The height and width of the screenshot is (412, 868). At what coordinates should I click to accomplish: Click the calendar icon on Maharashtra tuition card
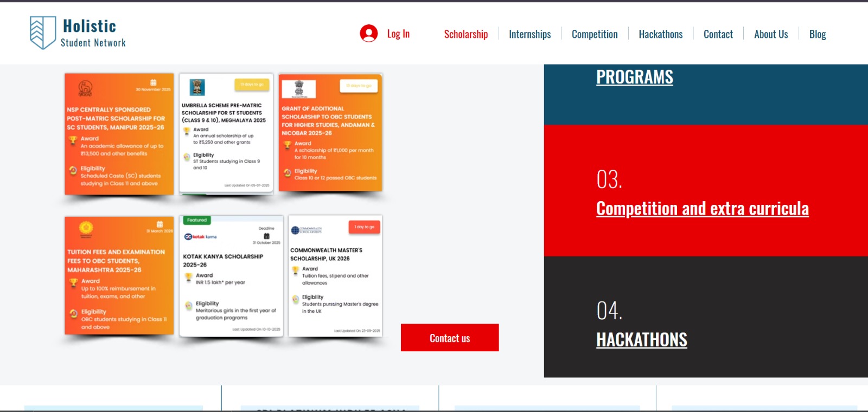pyautogui.click(x=159, y=224)
